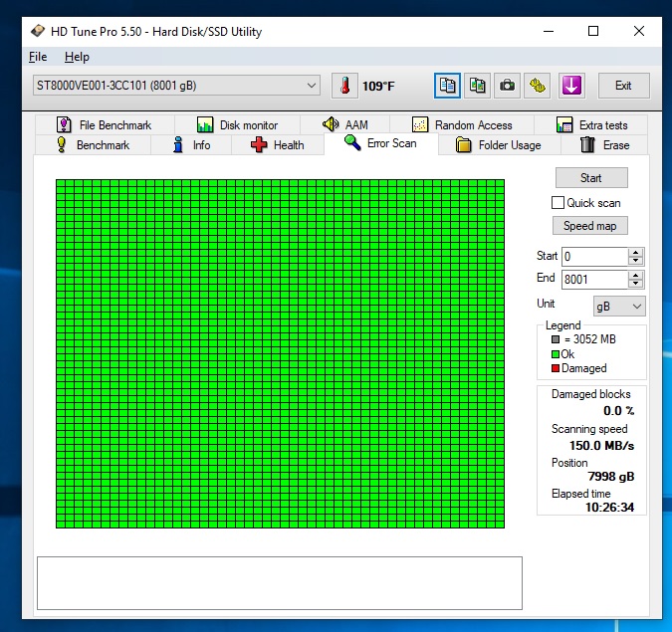Open the Health tab
The image size is (672, 632).
278,145
